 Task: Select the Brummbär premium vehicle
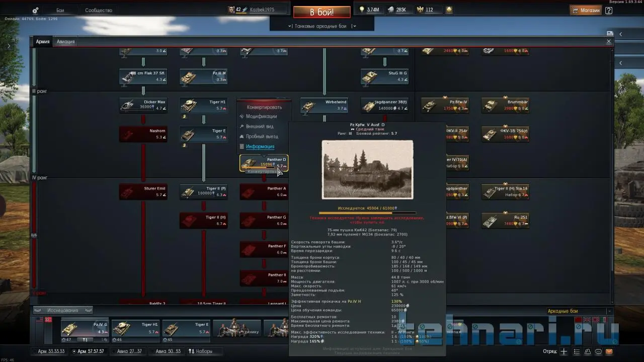(505, 106)
